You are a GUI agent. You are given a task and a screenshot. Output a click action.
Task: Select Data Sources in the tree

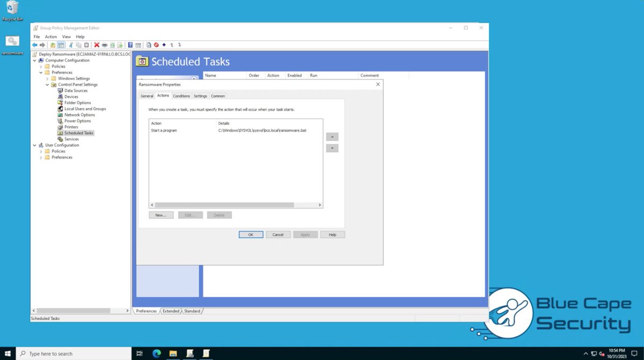[76, 91]
